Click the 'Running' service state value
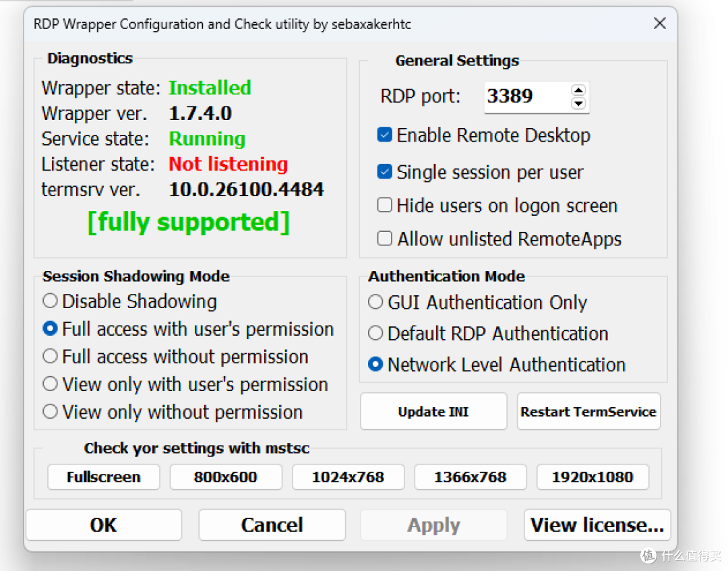 coord(207,139)
